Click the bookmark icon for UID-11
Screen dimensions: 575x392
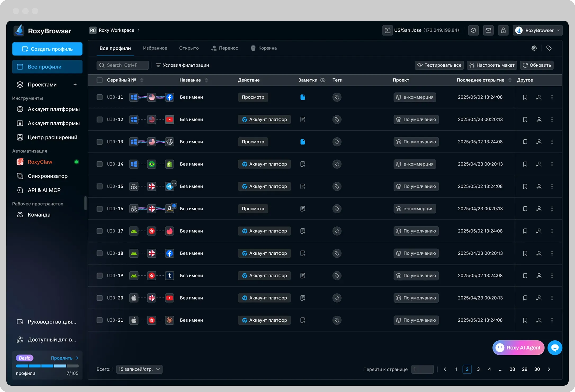tap(525, 97)
